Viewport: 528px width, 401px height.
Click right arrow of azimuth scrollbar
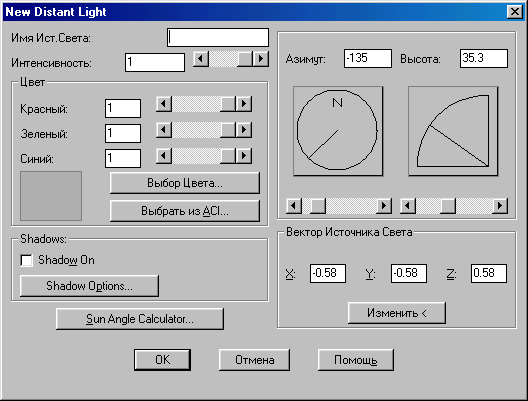coord(384,205)
